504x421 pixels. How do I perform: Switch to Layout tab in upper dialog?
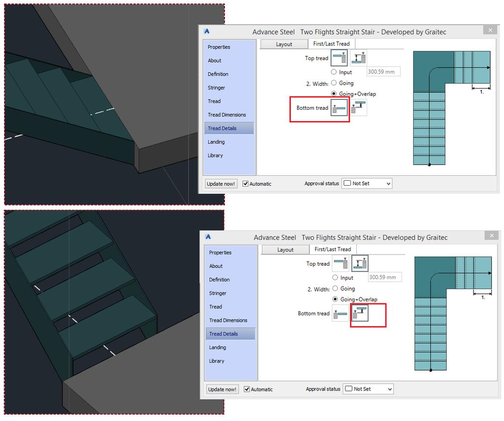[x=284, y=44]
